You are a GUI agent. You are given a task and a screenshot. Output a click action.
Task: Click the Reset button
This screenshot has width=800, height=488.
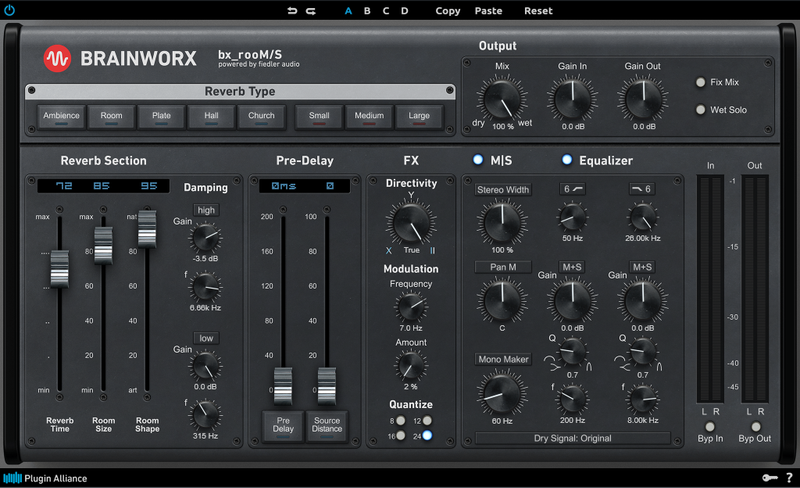[x=538, y=11]
